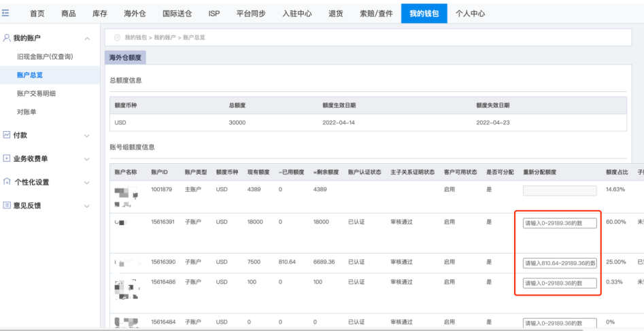Click the 60.00% quota share value
Viewport: 644px width, 331px height.
coord(616,222)
